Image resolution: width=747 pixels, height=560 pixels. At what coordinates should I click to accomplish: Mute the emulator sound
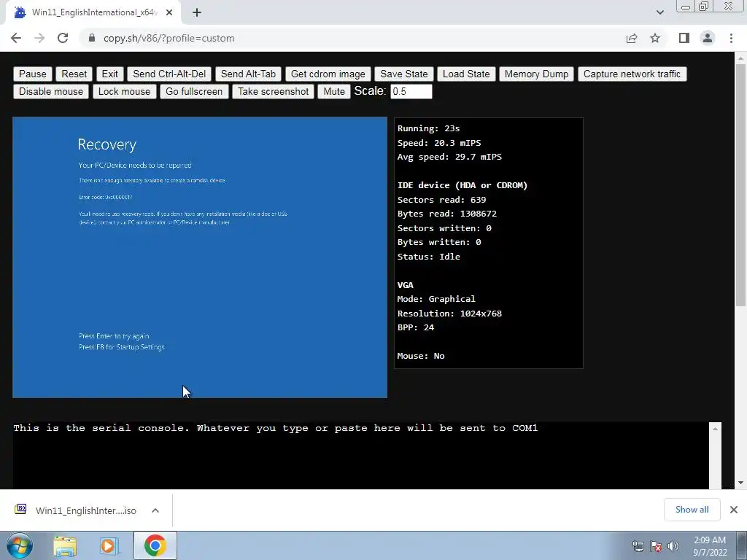pos(334,91)
